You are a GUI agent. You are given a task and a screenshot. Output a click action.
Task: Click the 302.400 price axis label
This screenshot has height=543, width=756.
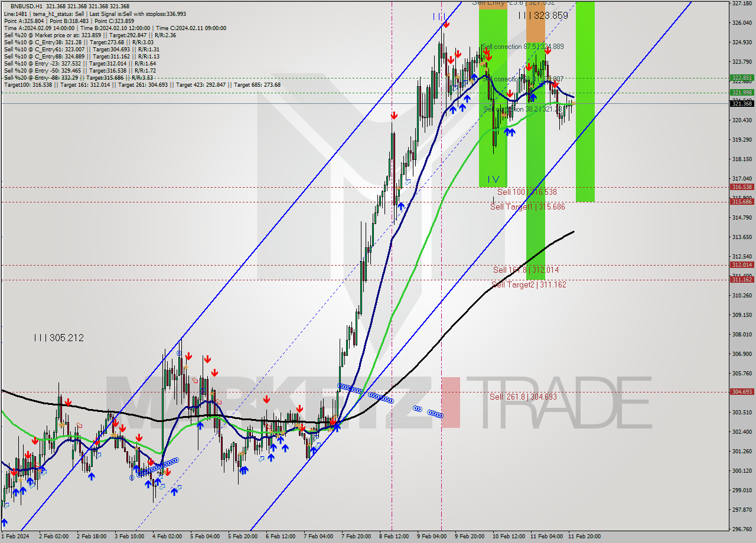tap(742, 432)
